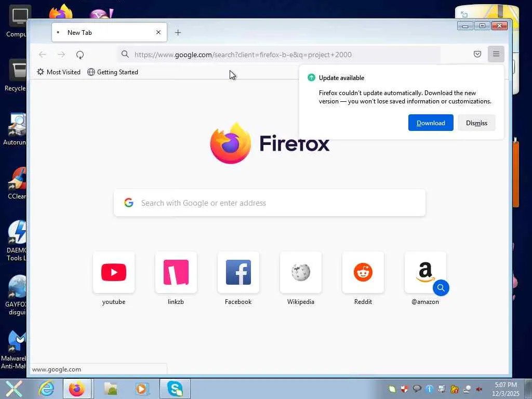Screen dimensions: 532x399
Task: Click the blue search badge on the amazon tile
Action: [x=441, y=288]
